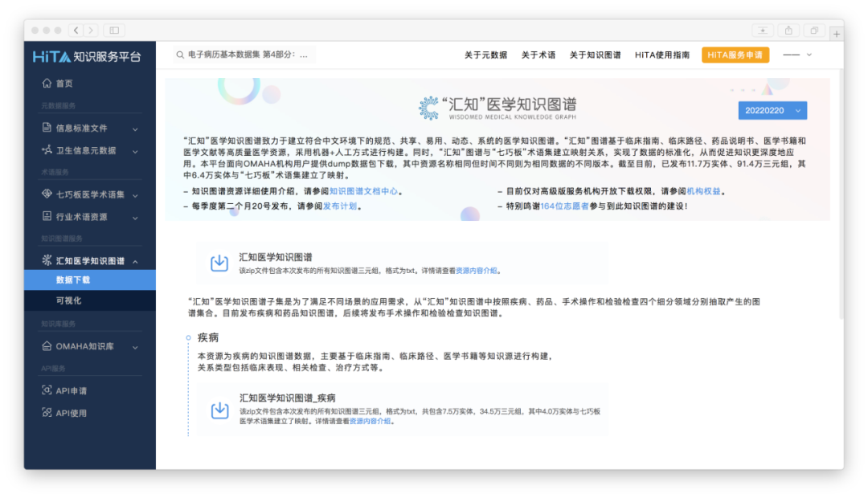Click the API申请 icon
The image size is (868, 498).
coord(47,390)
